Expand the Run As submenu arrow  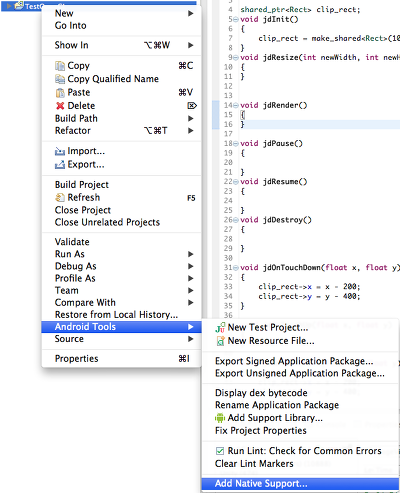click(191, 254)
